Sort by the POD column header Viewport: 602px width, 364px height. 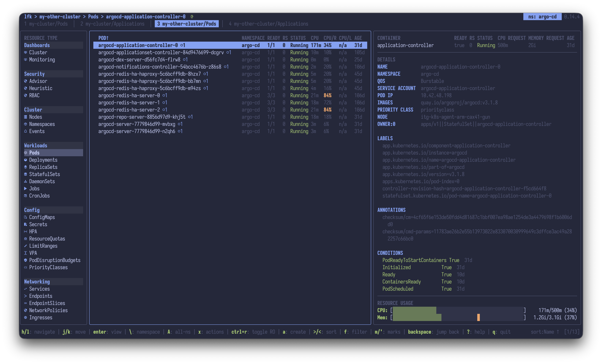point(103,38)
